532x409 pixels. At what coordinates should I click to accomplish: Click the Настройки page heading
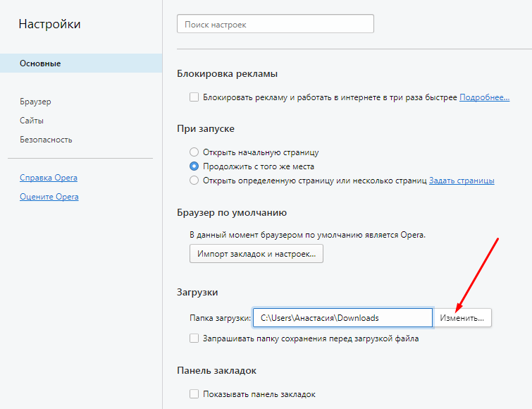49,24
